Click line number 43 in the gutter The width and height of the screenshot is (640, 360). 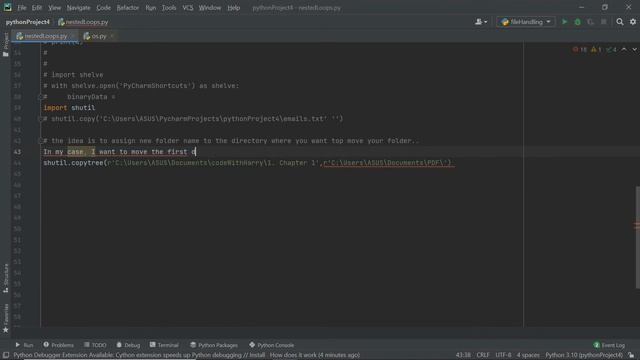coord(17,152)
